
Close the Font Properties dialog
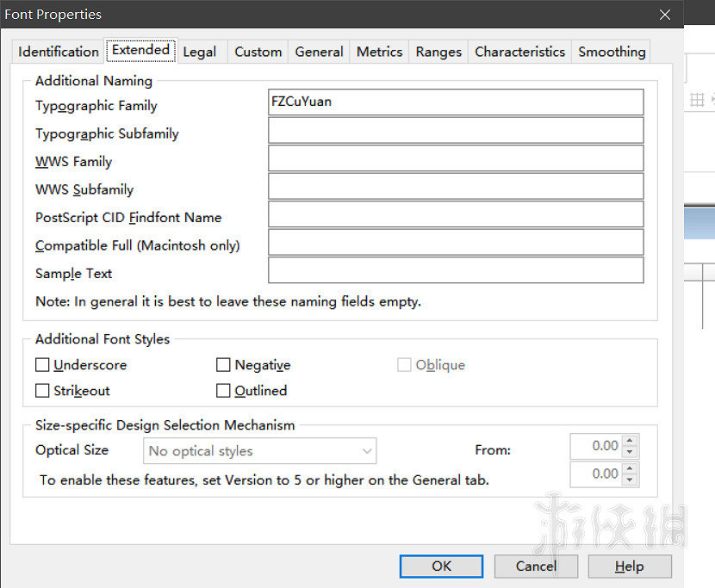click(664, 15)
